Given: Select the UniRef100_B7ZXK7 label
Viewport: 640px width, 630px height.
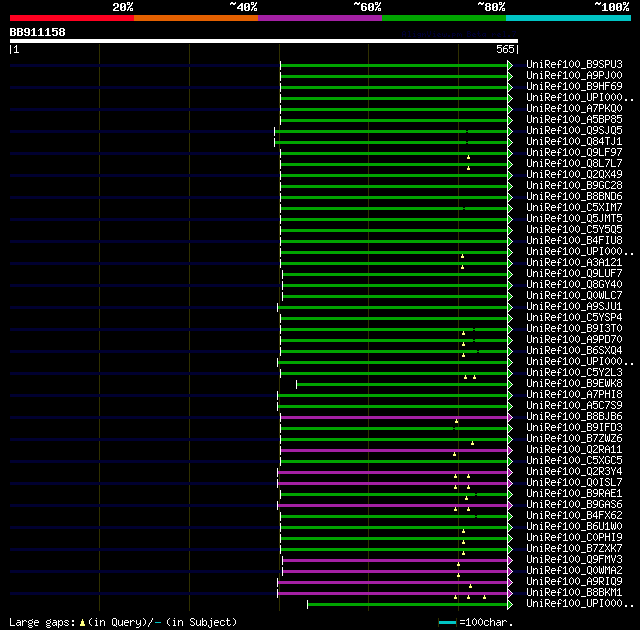Looking at the screenshot, I should point(574,549).
